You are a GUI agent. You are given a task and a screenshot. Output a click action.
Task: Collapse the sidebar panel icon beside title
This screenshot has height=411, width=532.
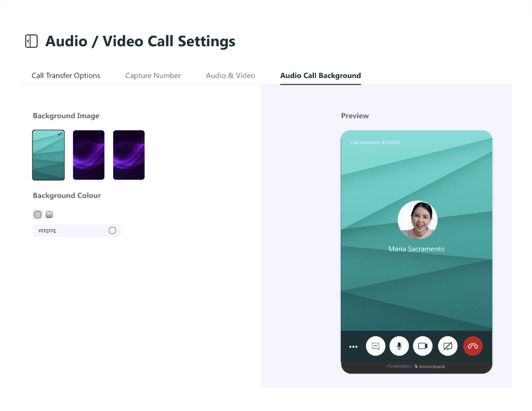coord(31,41)
